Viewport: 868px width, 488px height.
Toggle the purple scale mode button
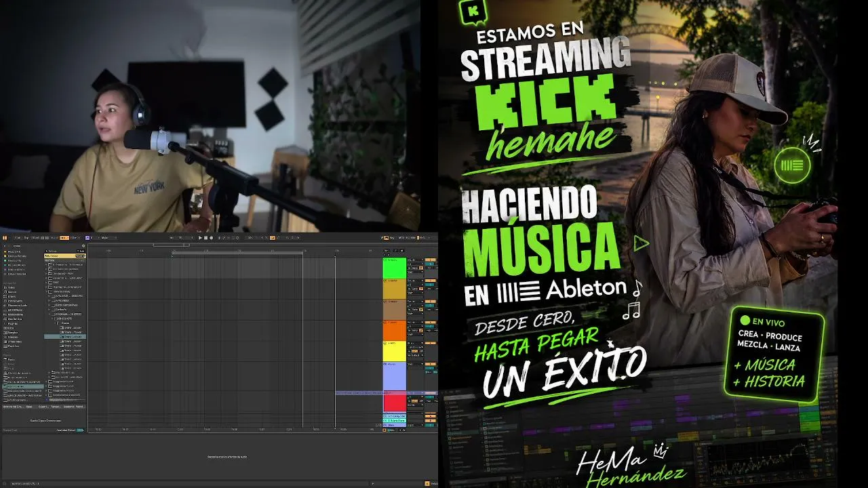point(87,238)
